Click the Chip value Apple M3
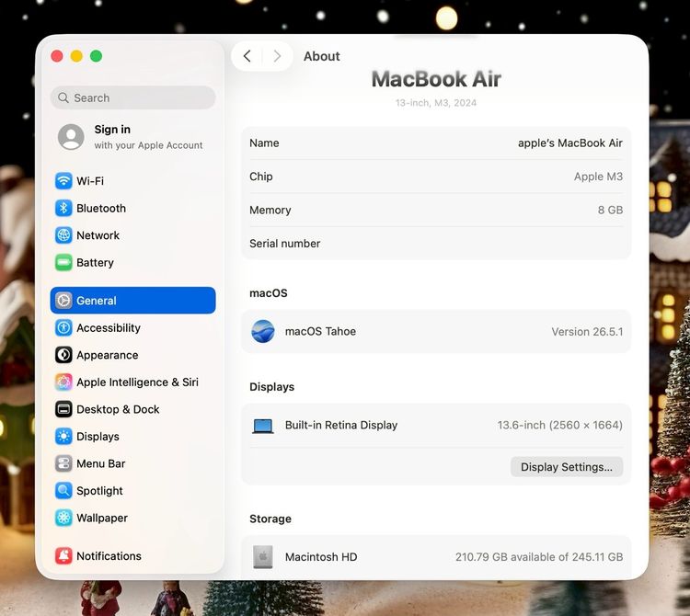 [598, 177]
